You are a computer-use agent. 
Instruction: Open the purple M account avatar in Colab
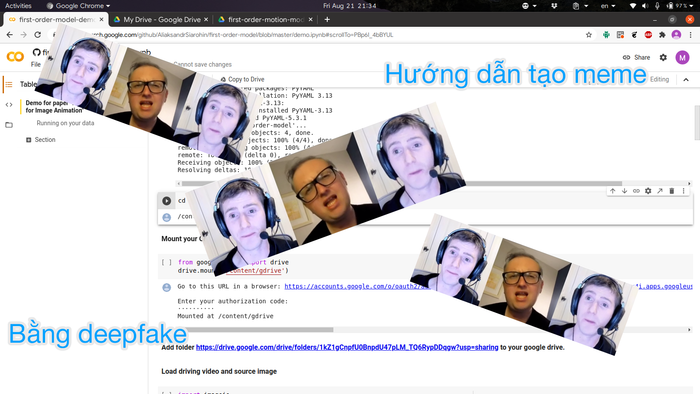[x=682, y=57]
